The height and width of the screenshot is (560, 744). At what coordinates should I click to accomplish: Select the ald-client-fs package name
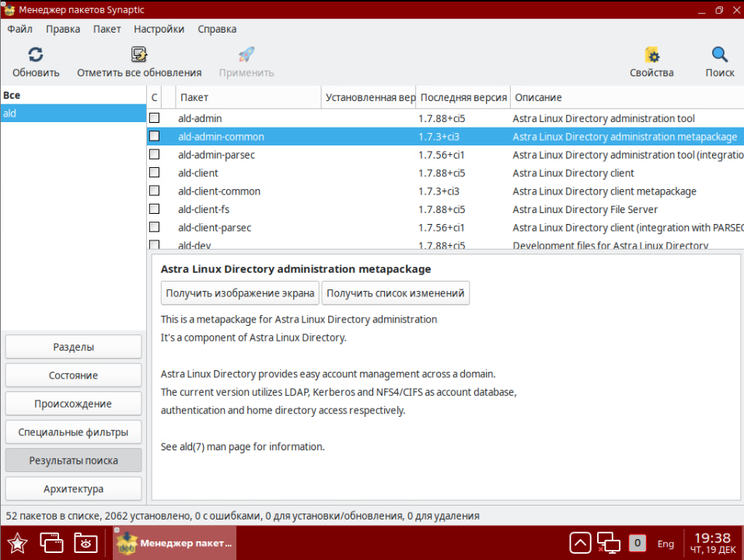point(204,209)
